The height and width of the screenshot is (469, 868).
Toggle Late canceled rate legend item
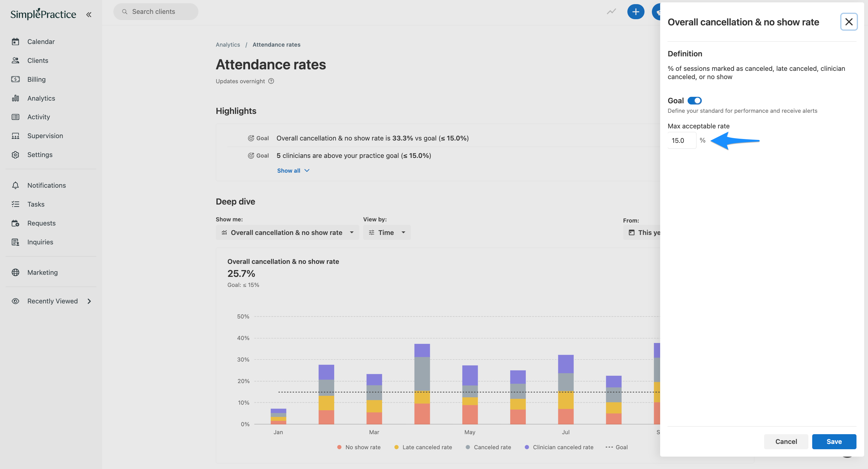pyautogui.click(x=423, y=447)
